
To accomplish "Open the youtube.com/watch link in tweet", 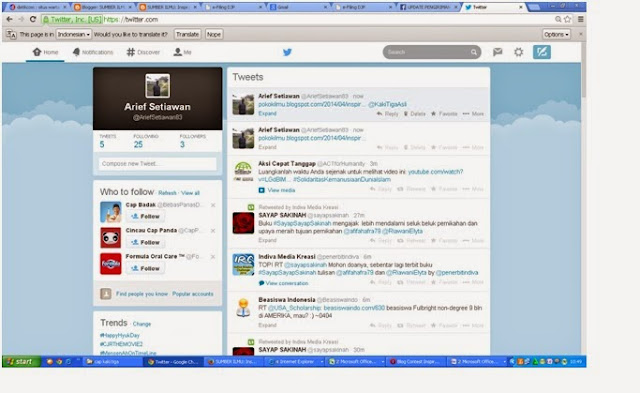I will coord(436,172).
